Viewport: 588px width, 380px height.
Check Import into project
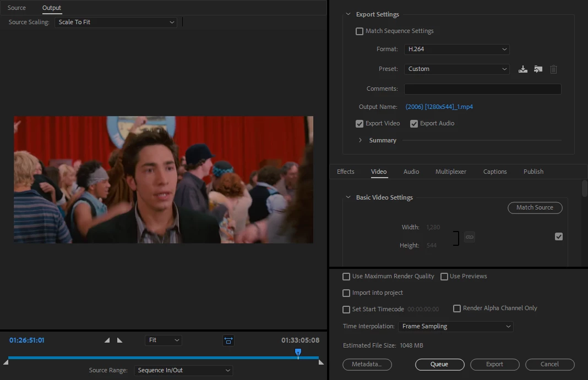[346, 293]
